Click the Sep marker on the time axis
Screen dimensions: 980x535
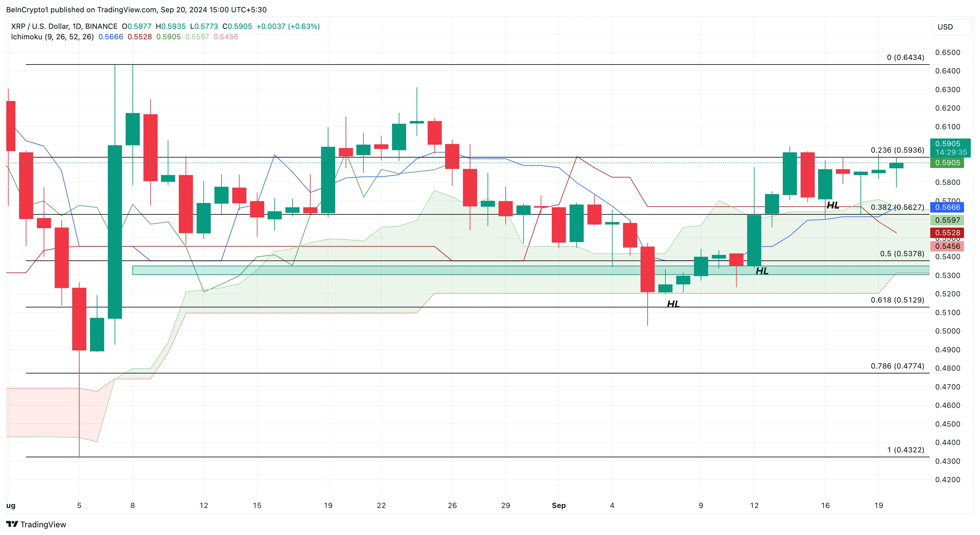coord(559,505)
